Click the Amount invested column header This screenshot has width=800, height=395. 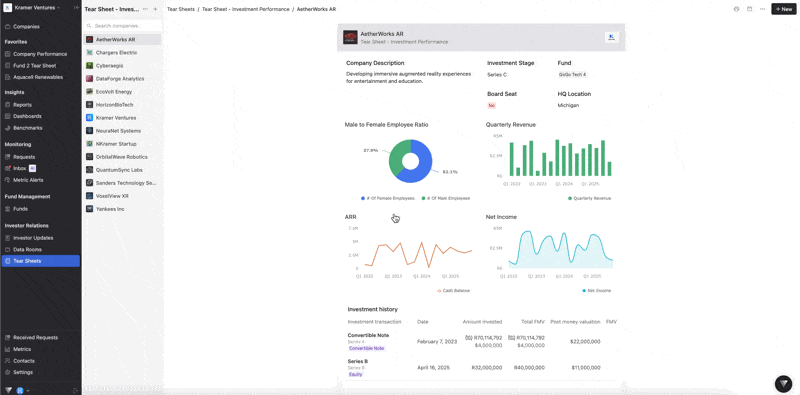click(482, 322)
